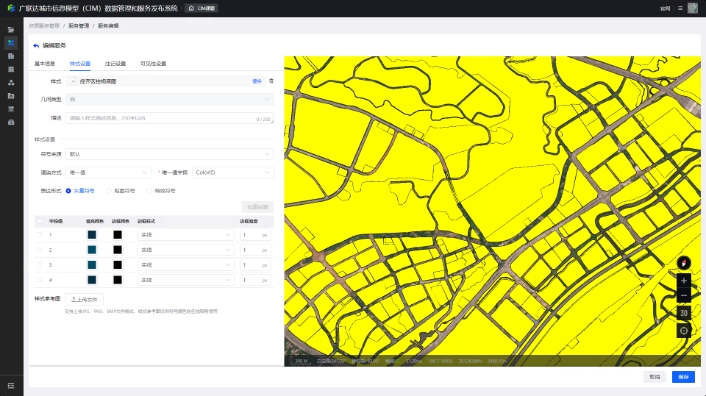Expand the 唯一值 rendering method dropdown
The width and height of the screenshot is (706, 396).
coord(108,172)
